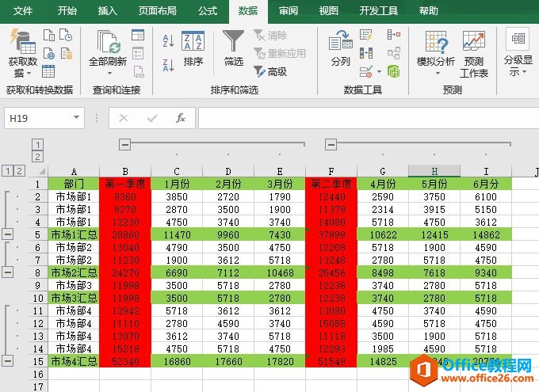This screenshot has height=392, width=539.
Task: Collapse the row group at row 5
Action: pos(8,234)
